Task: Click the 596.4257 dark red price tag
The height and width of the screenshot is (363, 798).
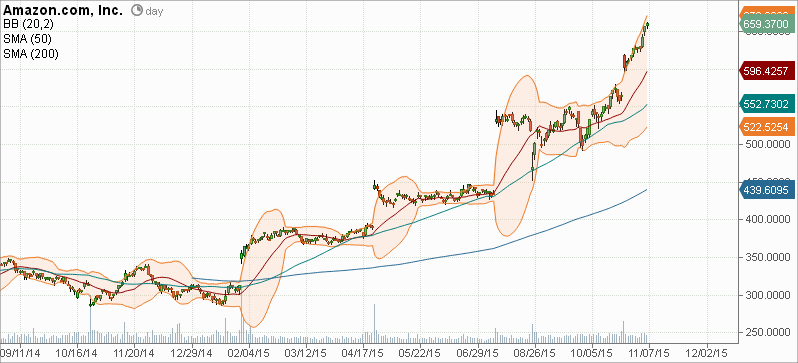Action: (x=766, y=71)
